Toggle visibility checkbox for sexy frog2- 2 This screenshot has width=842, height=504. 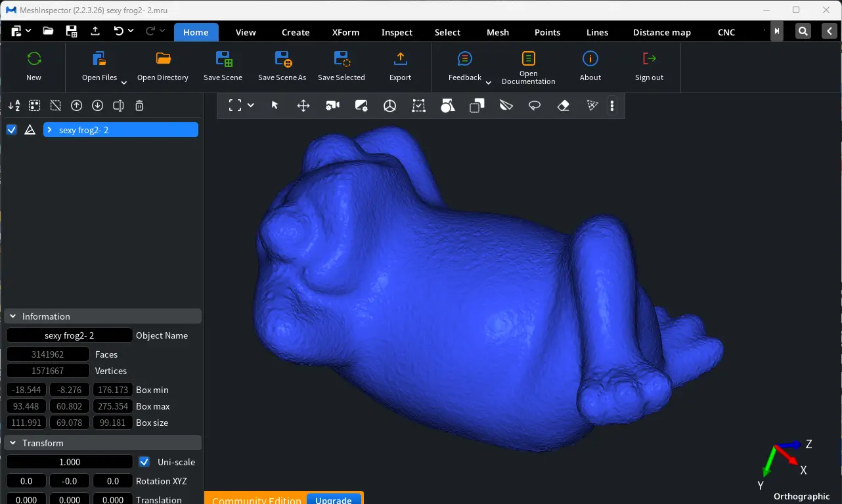pos(11,130)
